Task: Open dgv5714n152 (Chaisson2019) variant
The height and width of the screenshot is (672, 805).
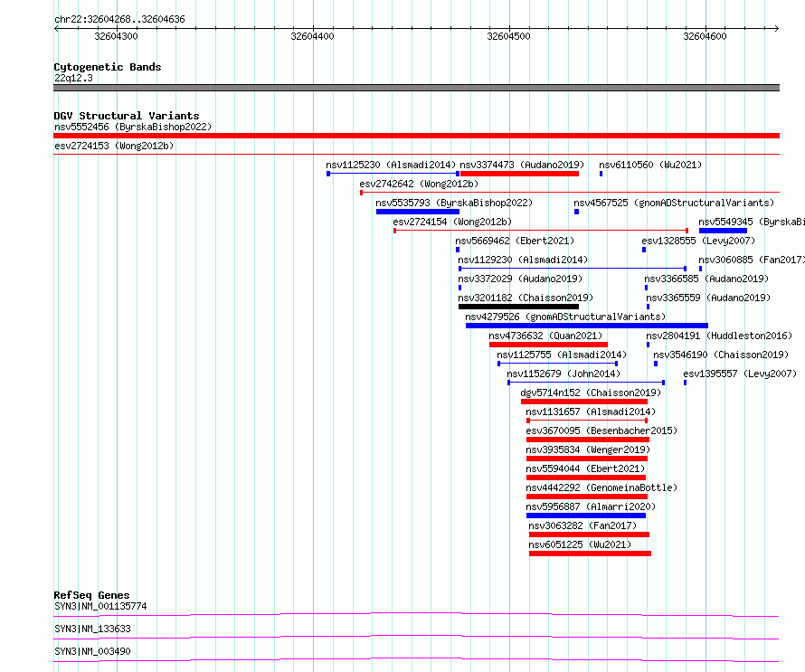Action: coord(591,393)
